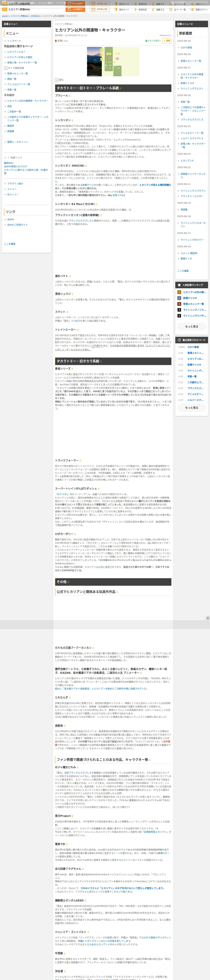The width and height of the screenshot is (210, 980).
Task: Click star icon in 人気記事ランキング header
Action: click(x=179, y=285)
